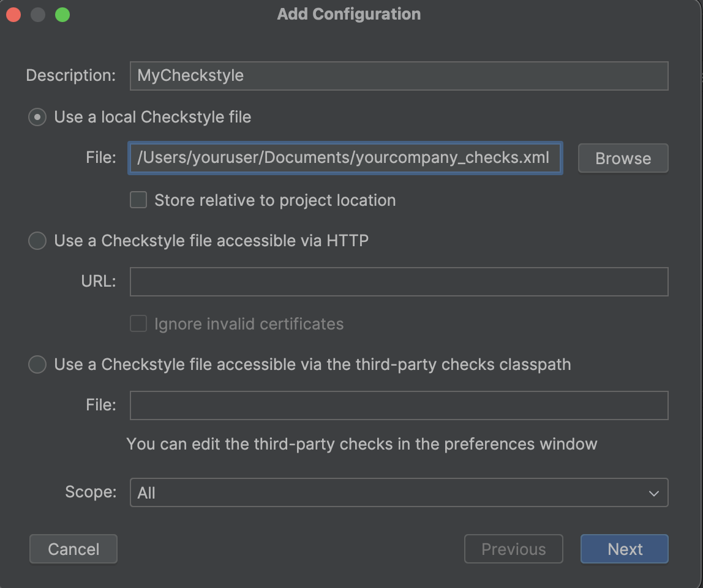Screen dimensions: 703x588
Task: Open the Scope dropdown showing 'All'
Action: (x=399, y=492)
